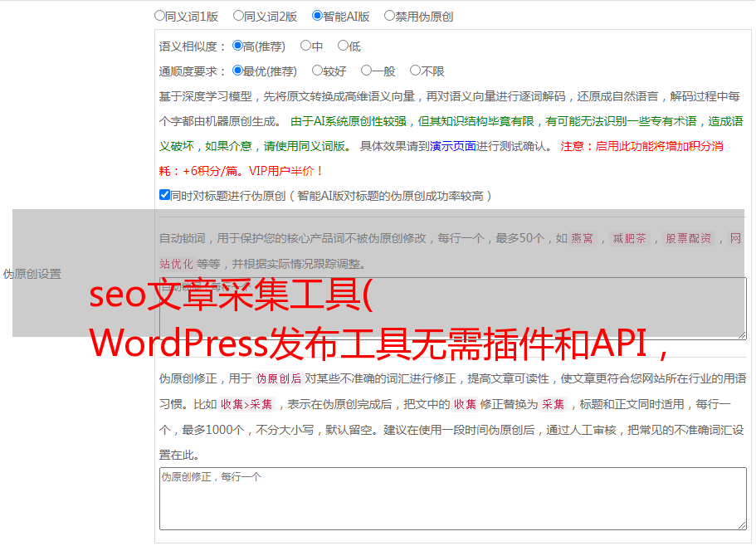
Task: Set 语义相似度 to 高(推荐)
Action: click(237, 46)
